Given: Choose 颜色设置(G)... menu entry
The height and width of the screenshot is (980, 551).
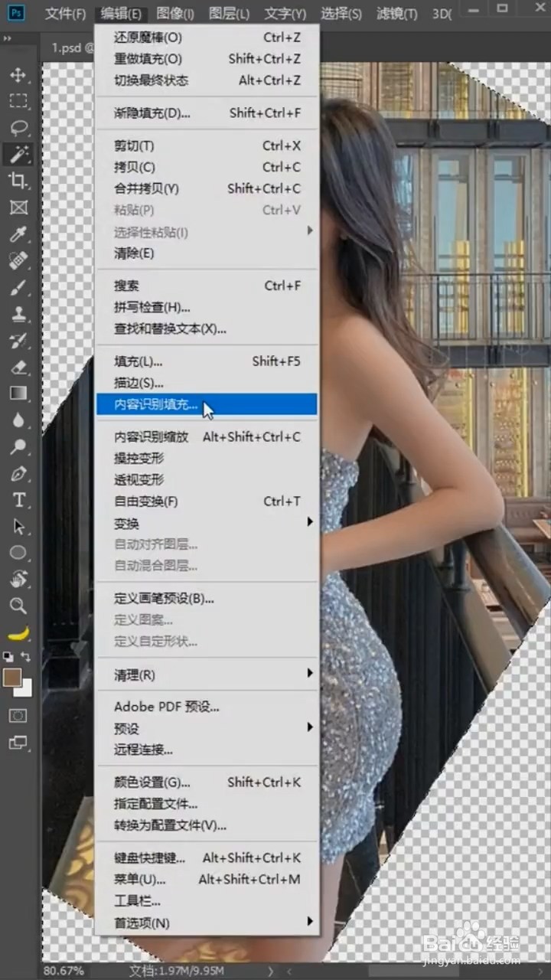Looking at the screenshot, I should click(207, 782).
